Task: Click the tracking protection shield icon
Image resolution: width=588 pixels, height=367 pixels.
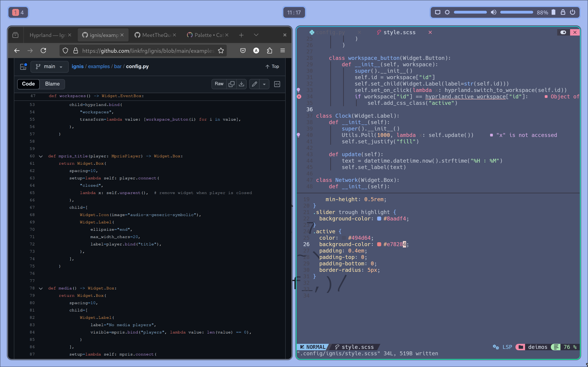Action: tap(65, 50)
